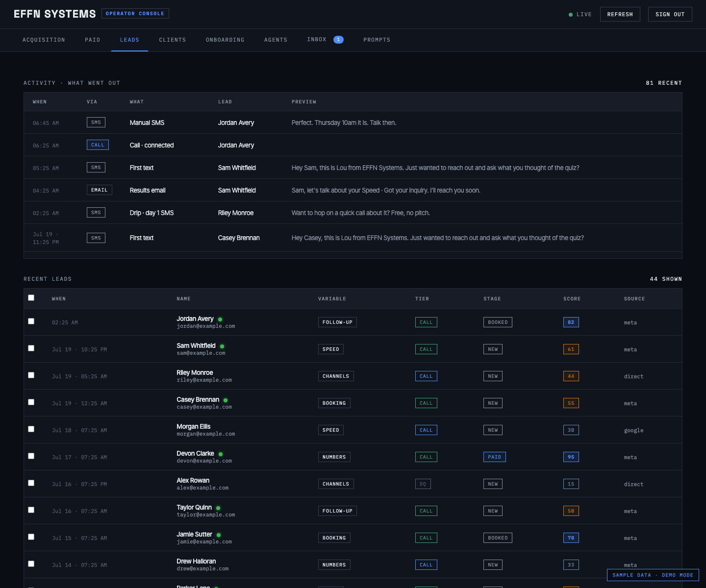Check the Taylor Quinn lead row
This screenshot has height=588, width=706.
(x=31, y=510)
